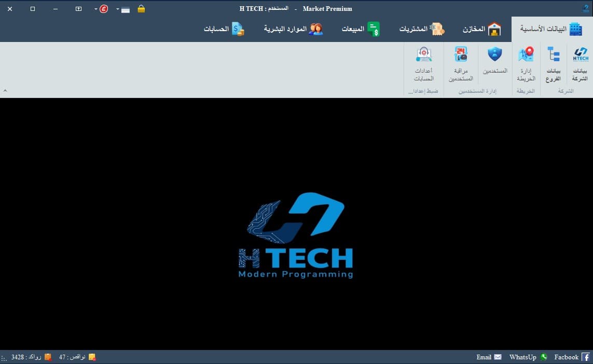This screenshot has height=364, width=593.
Task: Click the yellow padlock icon in title bar
Action: point(141,9)
